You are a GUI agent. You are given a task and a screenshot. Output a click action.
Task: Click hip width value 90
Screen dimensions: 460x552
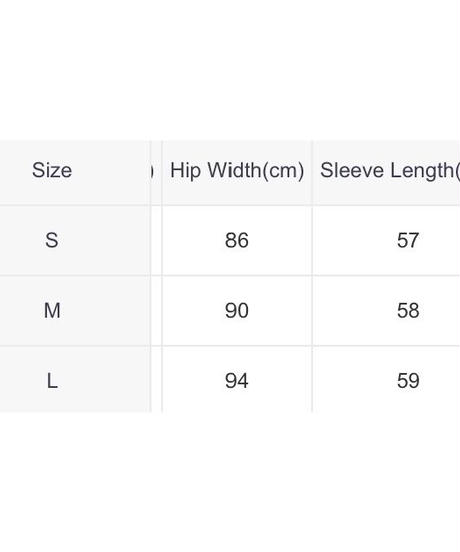tap(237, 310)
